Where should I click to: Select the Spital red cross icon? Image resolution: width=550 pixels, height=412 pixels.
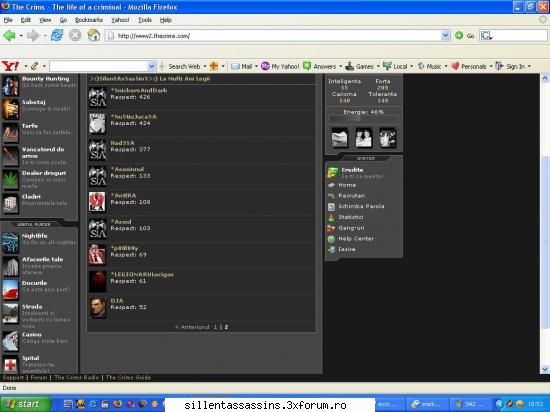pyautogui.click(x=10, y=365)
